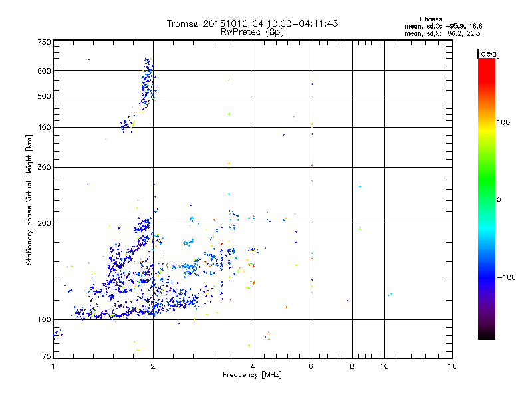The height and width of the screenshot is (399, 532).
Task: Click the x-axis label 'Frequency [MHz]'
Action: pyautogui.click(x=252, y=375)
